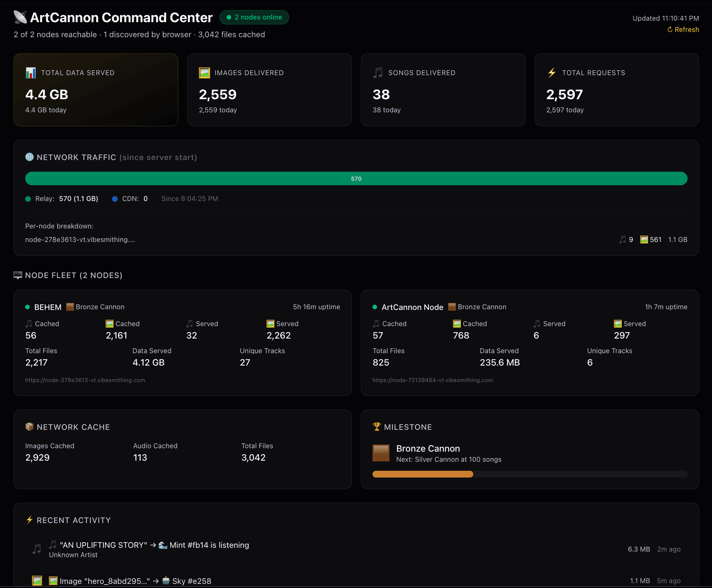This screenshot has height=588, width=712.
Task: Select the bar chart icon on Total Data Served
Action: tap(31, 73)
